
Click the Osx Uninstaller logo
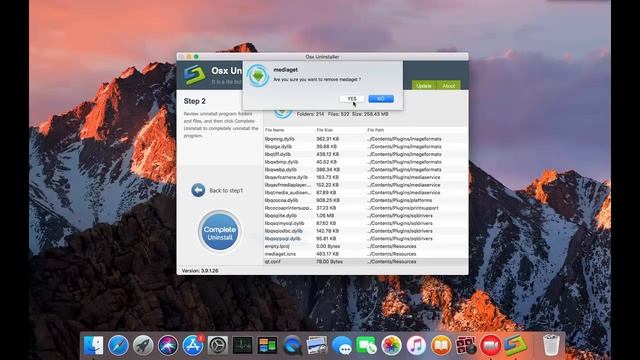click(194, 75)
